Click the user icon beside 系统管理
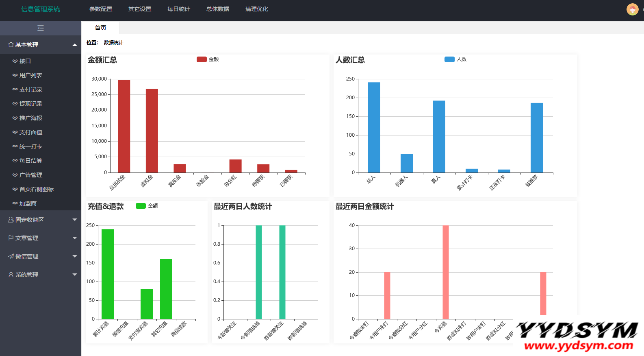Screen dimensions: 644x356 click(x=11, y=275)
